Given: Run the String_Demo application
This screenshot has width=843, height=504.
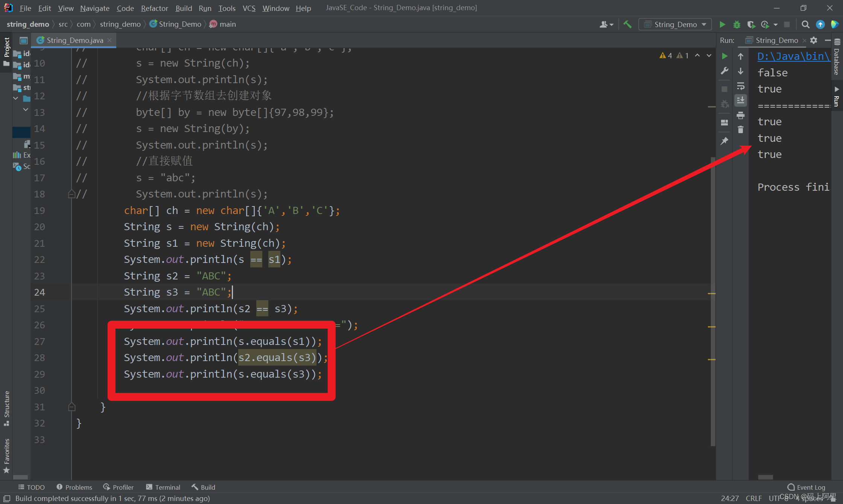Looking at the screenshot, I should point(723,24).
